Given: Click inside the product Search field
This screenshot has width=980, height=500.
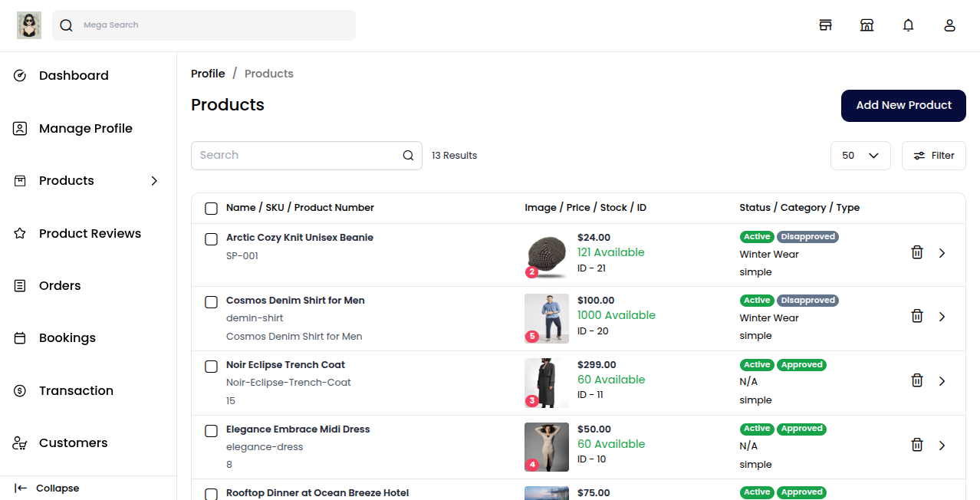Looking at the screenshot, I should pyautogui.click(x=299, y=155).
